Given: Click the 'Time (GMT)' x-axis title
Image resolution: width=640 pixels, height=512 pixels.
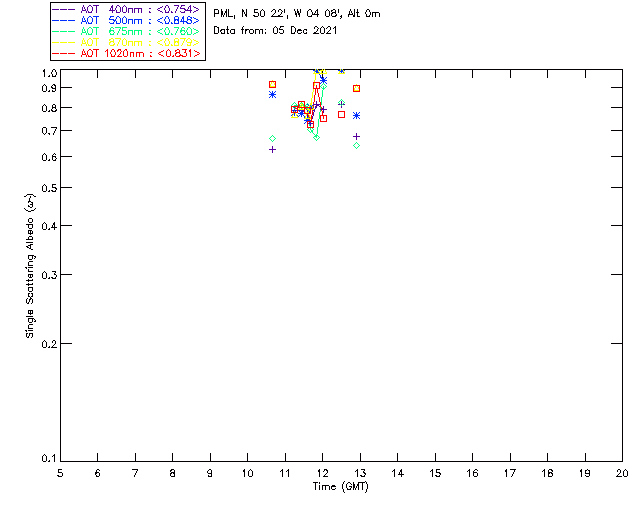Looking at the screenshot, I should 340,487.
